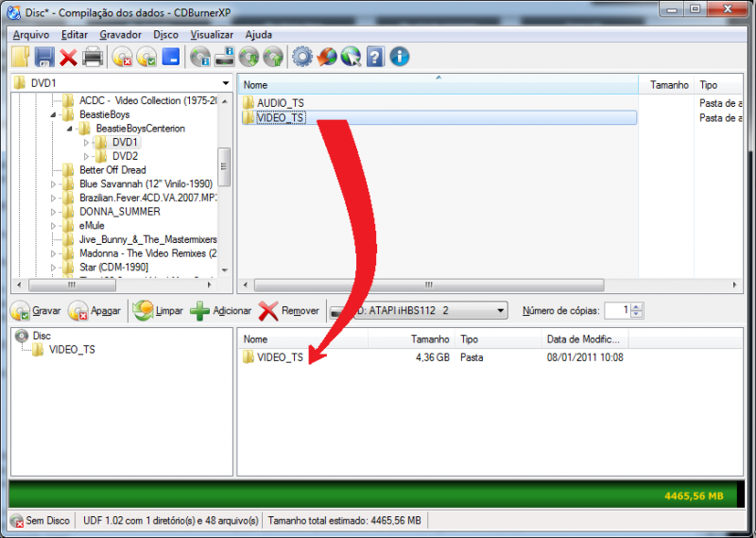Image resolution: width=756 pixels, height=538 pixels.
Task: Collapse the BeastieBoysCenterion tree node
Action: 70,129
